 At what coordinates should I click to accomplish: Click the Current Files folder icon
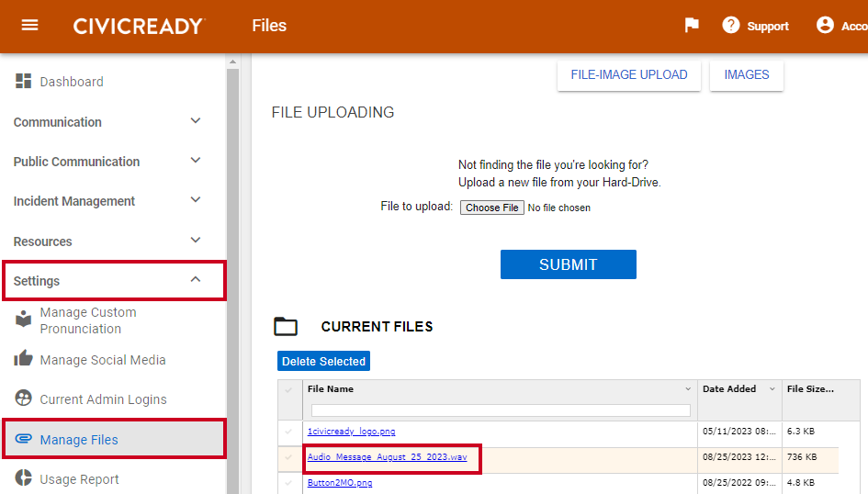point(286,326)
